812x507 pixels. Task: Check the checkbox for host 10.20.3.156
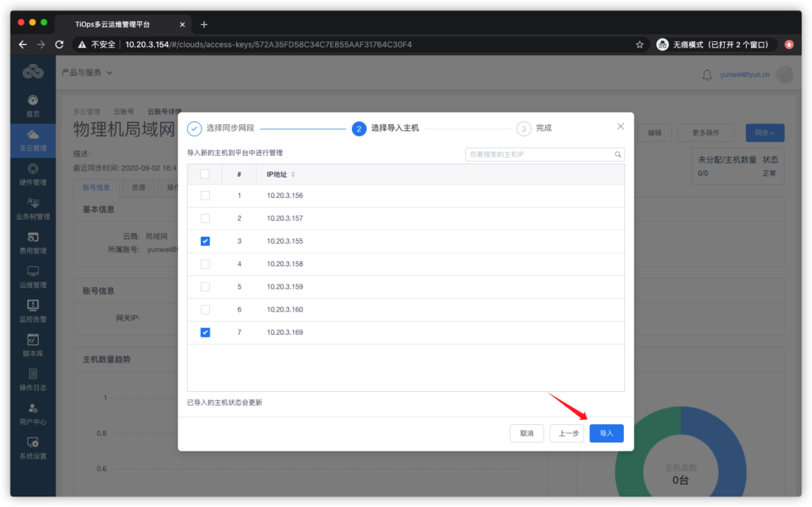coord(205,195)
